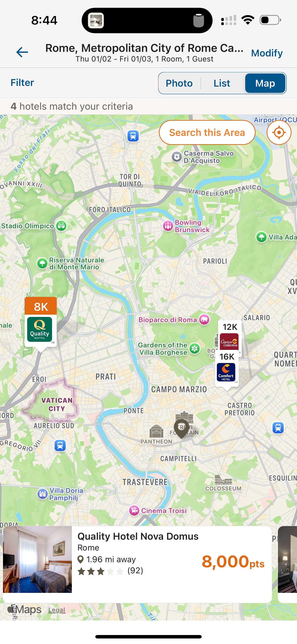Open the Quality Hotel Nova Domus room photo
Image resolution: width=297 pixels, height=644 pixels.
click(38, 559)
